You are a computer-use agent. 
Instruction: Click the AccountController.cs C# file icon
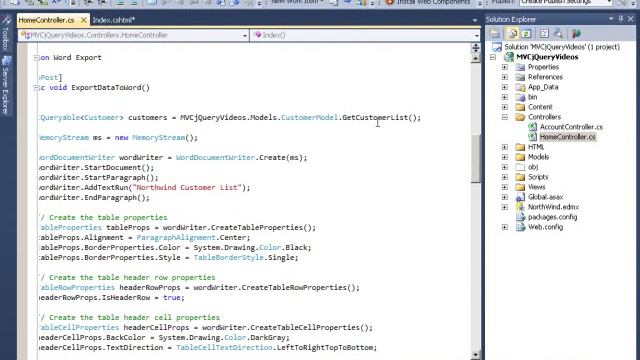[532, 127]
